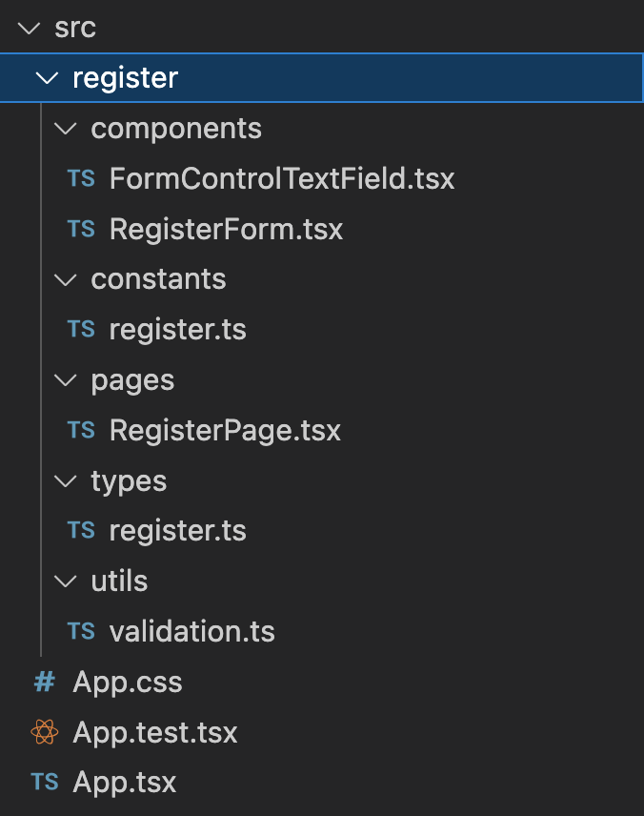Click the React atom icon beside App.test.tsx
The height and width of the screenshot is (816, 644).
(x=44, y=732)
